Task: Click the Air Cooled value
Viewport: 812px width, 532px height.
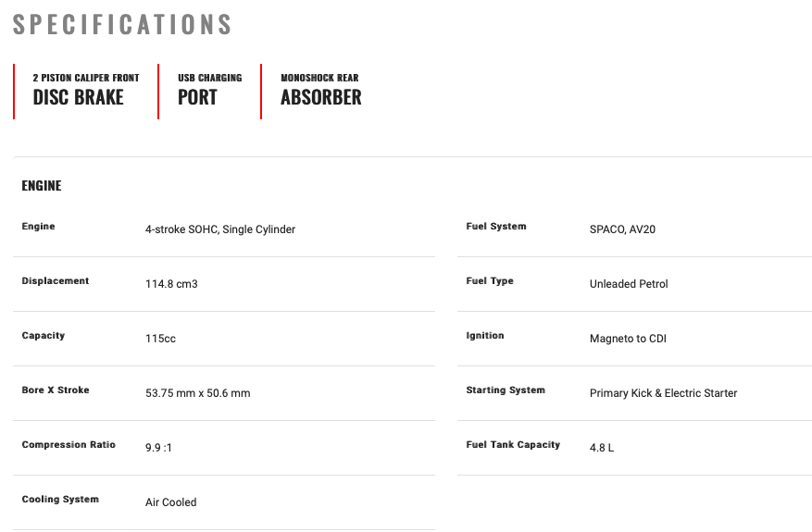Action: click(x=170, y=502)
